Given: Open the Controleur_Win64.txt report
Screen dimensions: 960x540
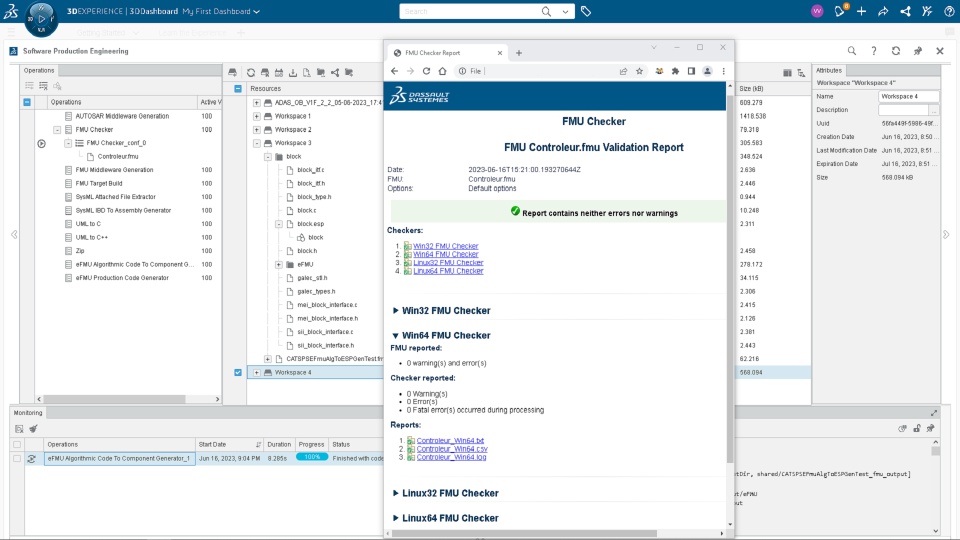Looking at the screenshot, I should [x=450, y=440].
